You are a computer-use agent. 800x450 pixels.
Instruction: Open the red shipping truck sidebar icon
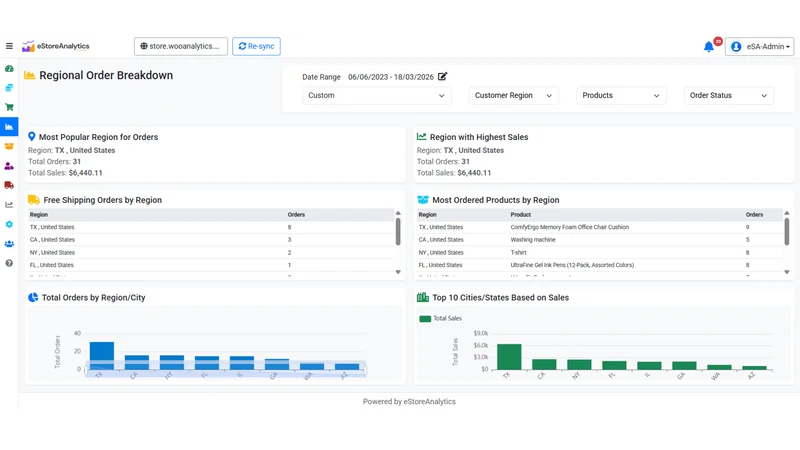[9, 185]
